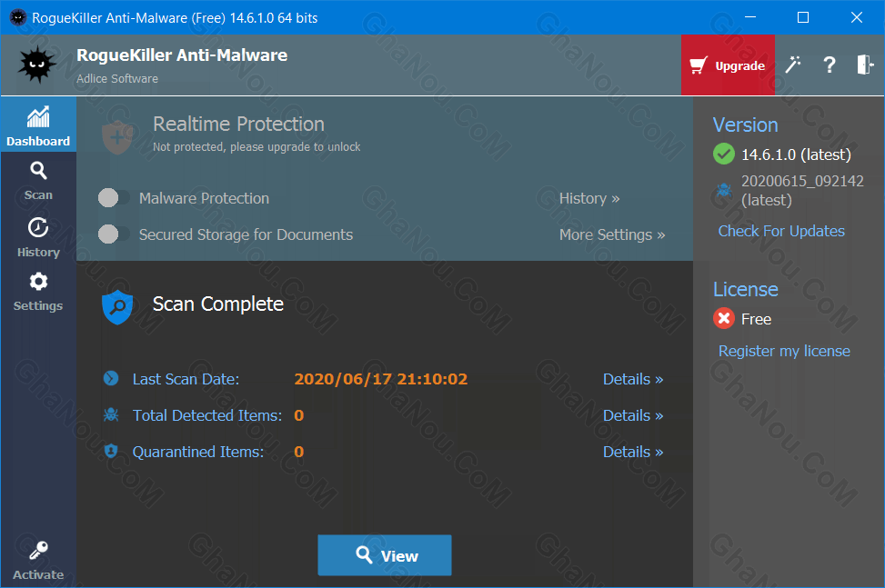Enable Secured Storage for Documents toggle

(114, 234)
